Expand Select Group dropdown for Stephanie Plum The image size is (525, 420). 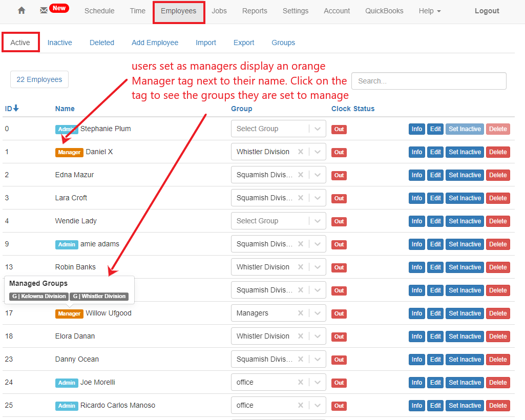(318, 129)
